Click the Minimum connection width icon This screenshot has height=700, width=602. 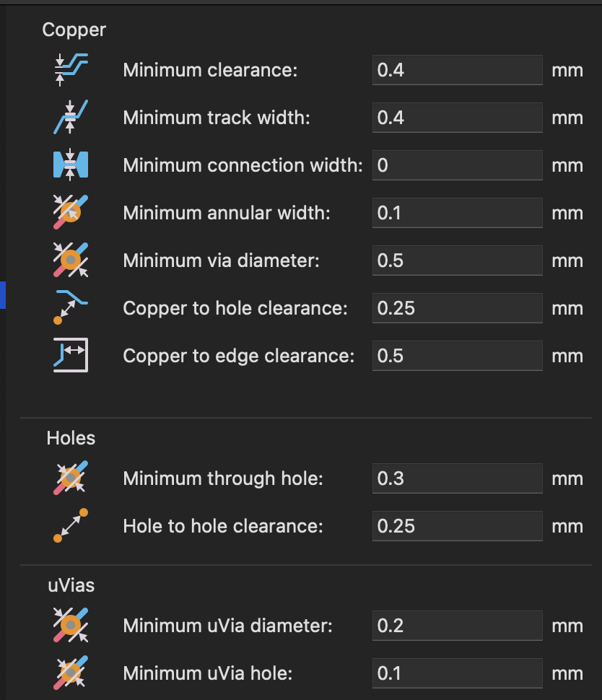pos(71,165)
